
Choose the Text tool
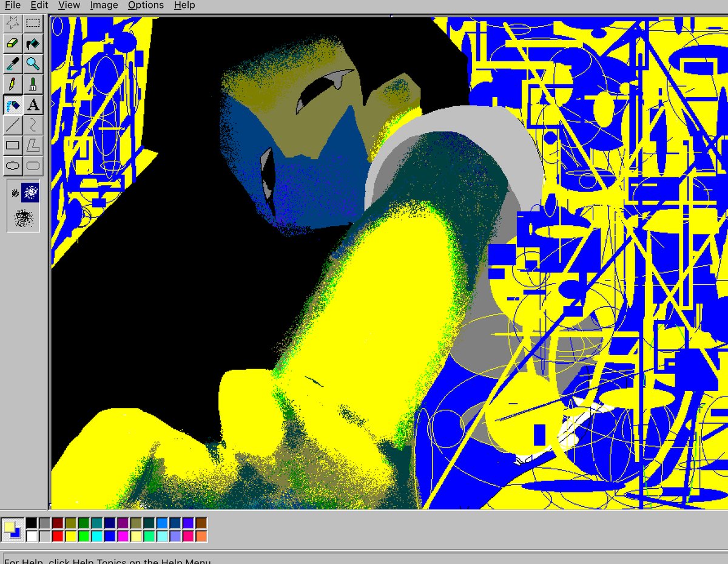click(33, 105)
